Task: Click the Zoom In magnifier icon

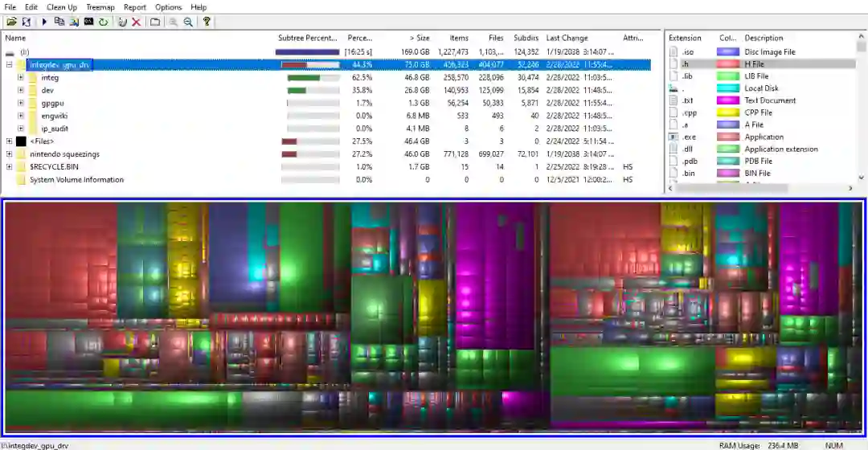Action: point(174,22)
